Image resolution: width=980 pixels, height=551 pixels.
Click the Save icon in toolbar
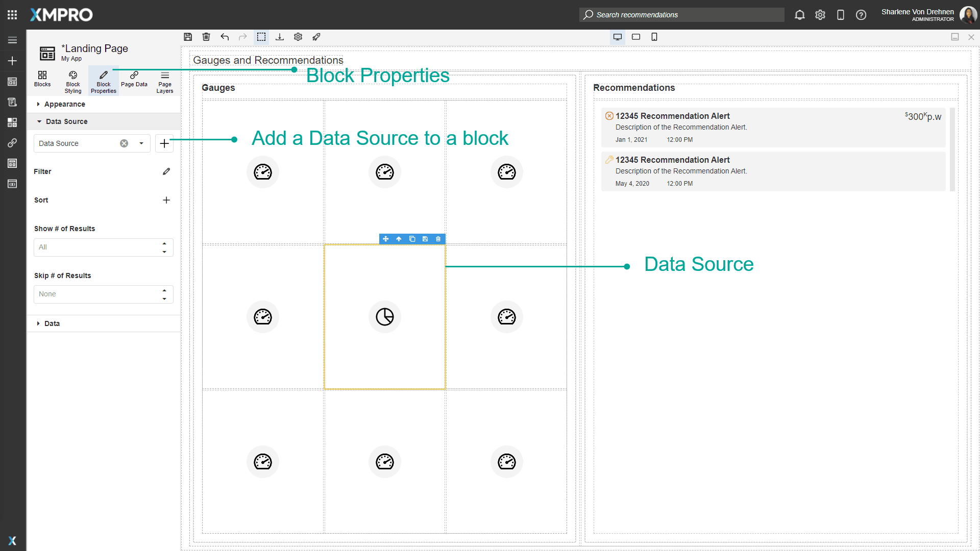[x=188, y=37]
